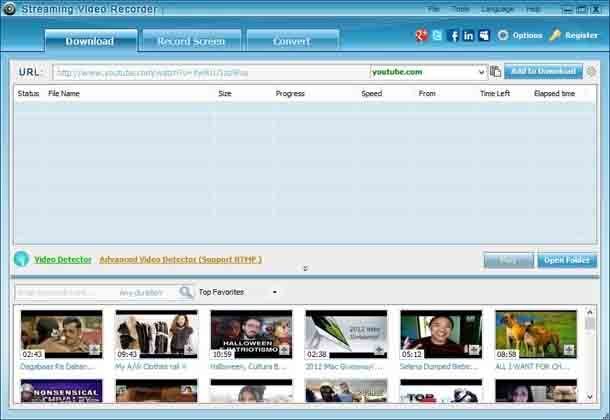Click the 'ALL I WANT FOR CH...' title
Screen dimensions: 610x420
532,366
